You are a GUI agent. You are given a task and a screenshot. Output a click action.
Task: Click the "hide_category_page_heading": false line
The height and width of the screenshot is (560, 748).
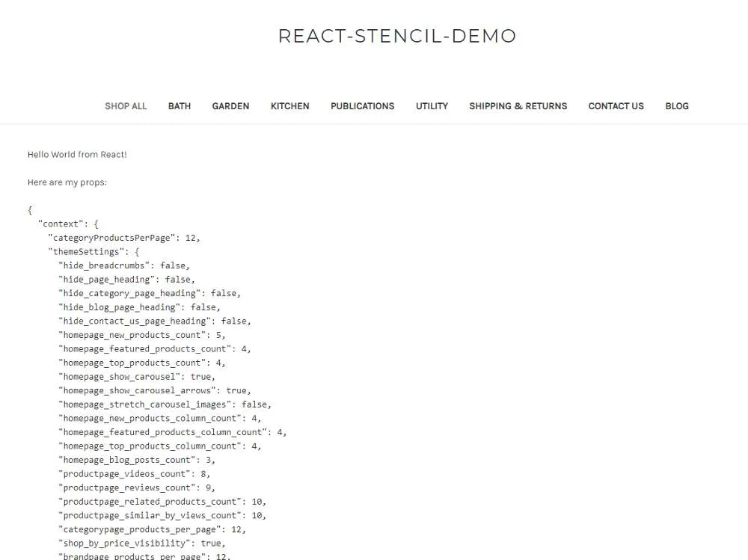point(150,293)
